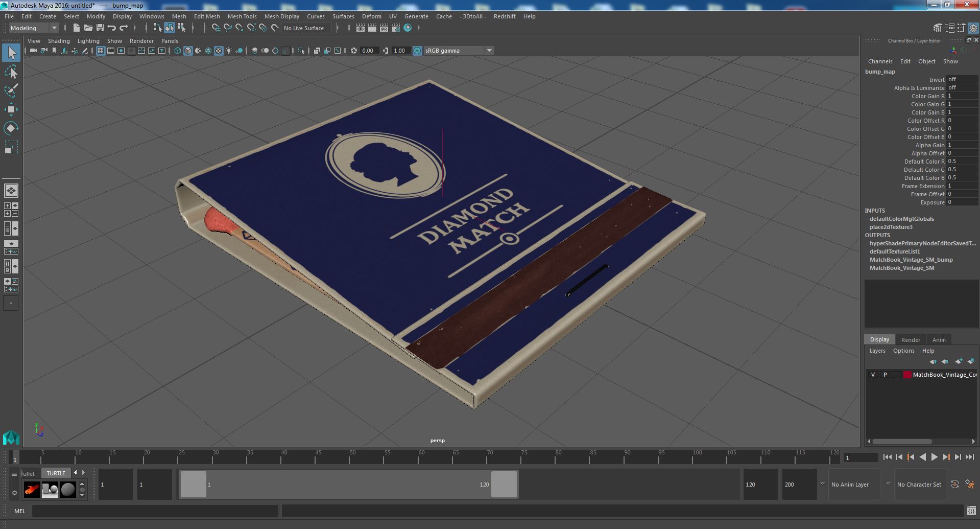Undo the last action
This screenshot has height=529, width=980.
point(112,28)
